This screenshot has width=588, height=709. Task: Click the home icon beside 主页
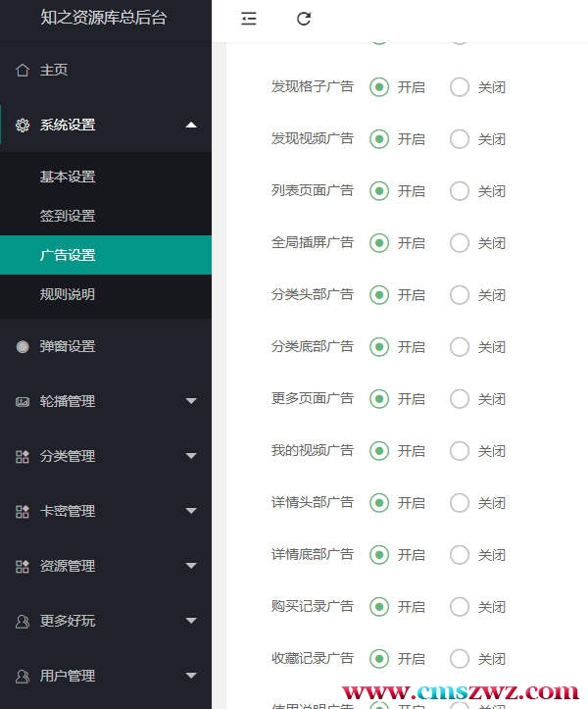pyautogui.click(x=23, y=71)
